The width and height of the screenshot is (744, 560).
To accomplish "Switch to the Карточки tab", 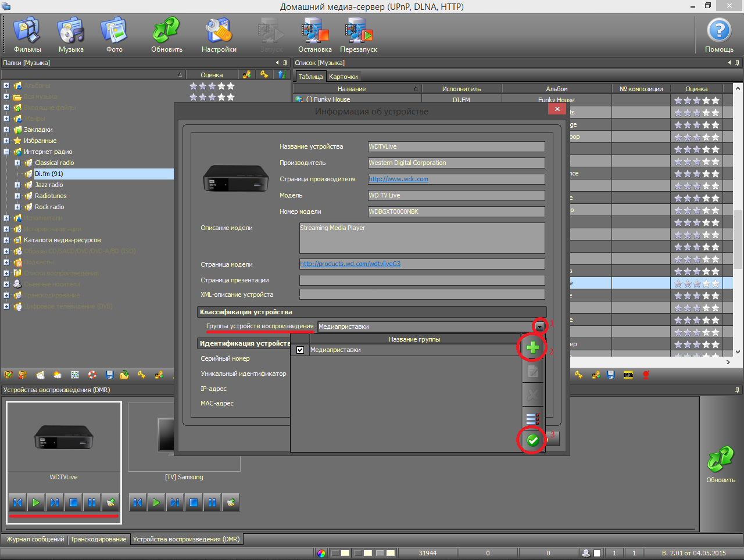I will pyautogui.click(x=343, y=77).
